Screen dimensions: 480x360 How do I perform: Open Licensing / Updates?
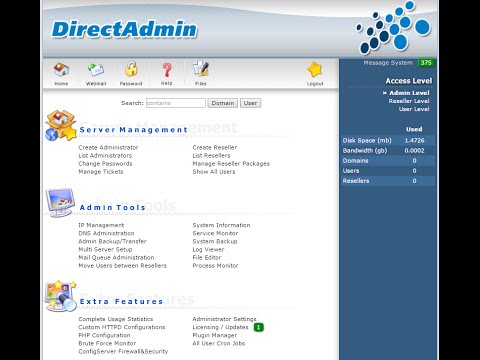coord(220,327)
